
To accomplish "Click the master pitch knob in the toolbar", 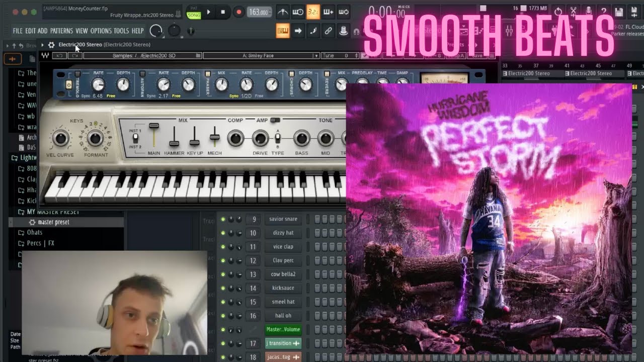I will pyautogui.click(x=174, y=31).
